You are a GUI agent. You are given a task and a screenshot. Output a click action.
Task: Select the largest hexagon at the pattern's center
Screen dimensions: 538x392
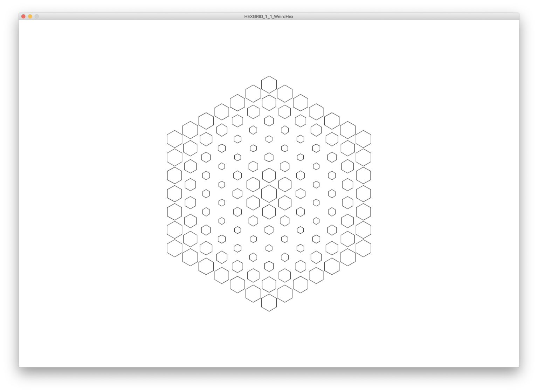(x=269, y=194)
